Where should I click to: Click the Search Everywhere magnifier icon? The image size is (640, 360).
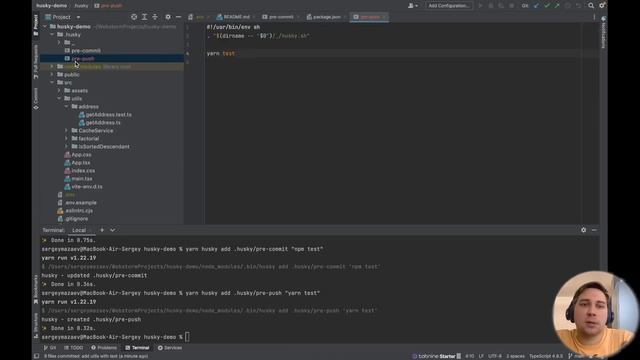pos(591,6)
